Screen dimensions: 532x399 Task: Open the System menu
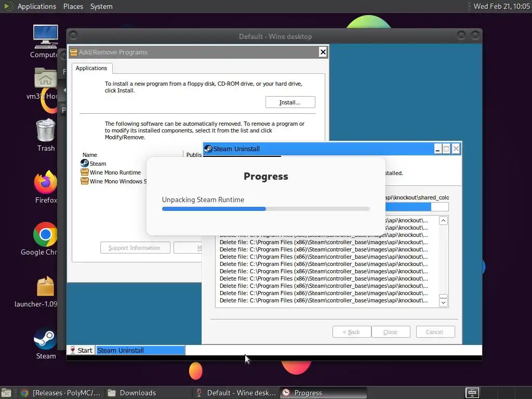coord(101,6)
